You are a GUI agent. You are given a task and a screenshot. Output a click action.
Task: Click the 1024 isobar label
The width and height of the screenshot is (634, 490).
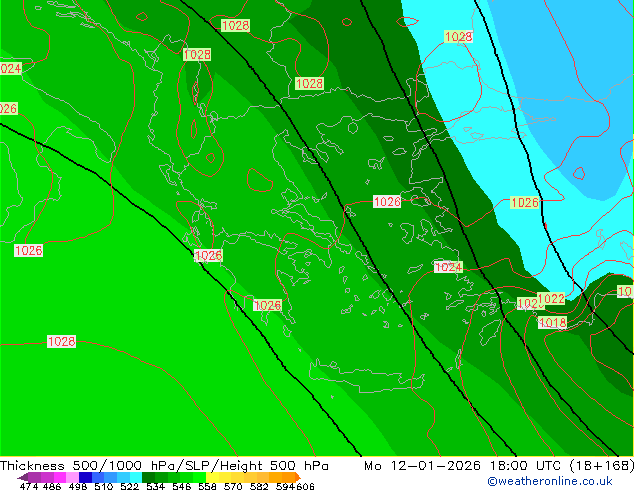(448, 267)
